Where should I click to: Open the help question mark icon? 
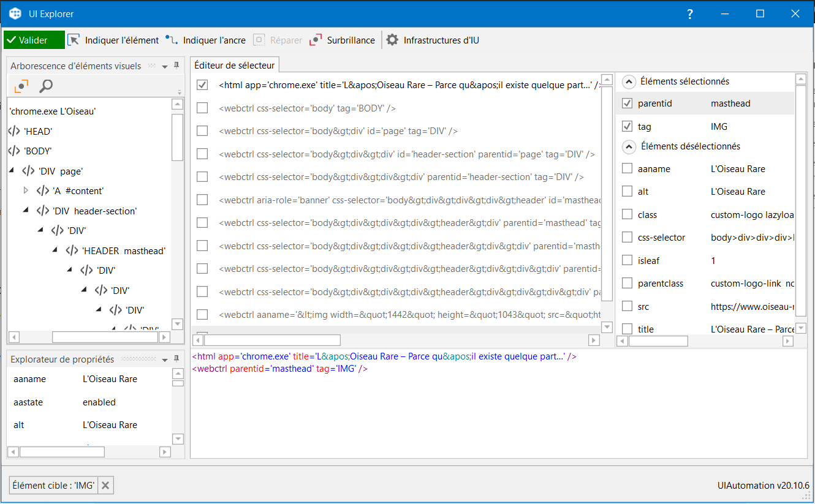[690, 13]
